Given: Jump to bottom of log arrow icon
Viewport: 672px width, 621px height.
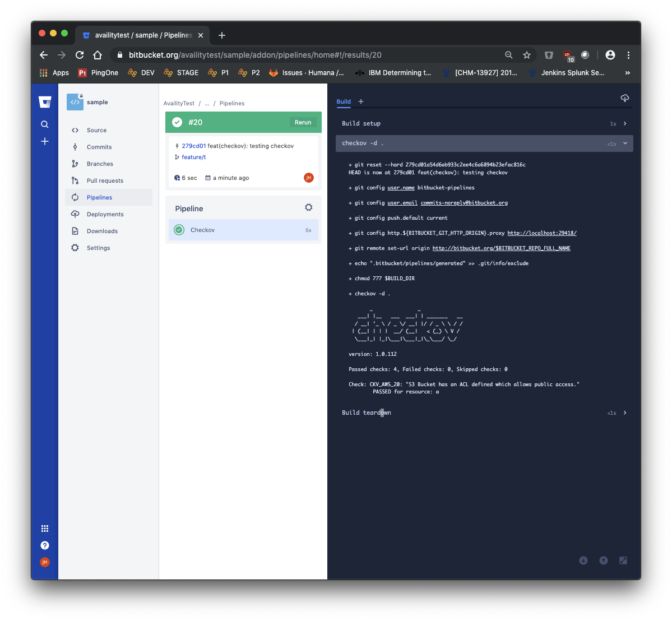Looking at the screenshot, I should 583,560.
